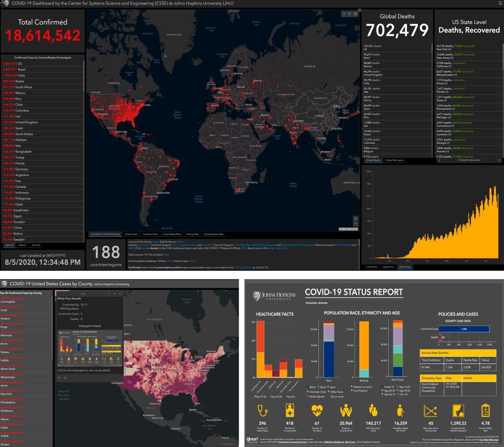Go to next popup feature arrow

point(114,293)
